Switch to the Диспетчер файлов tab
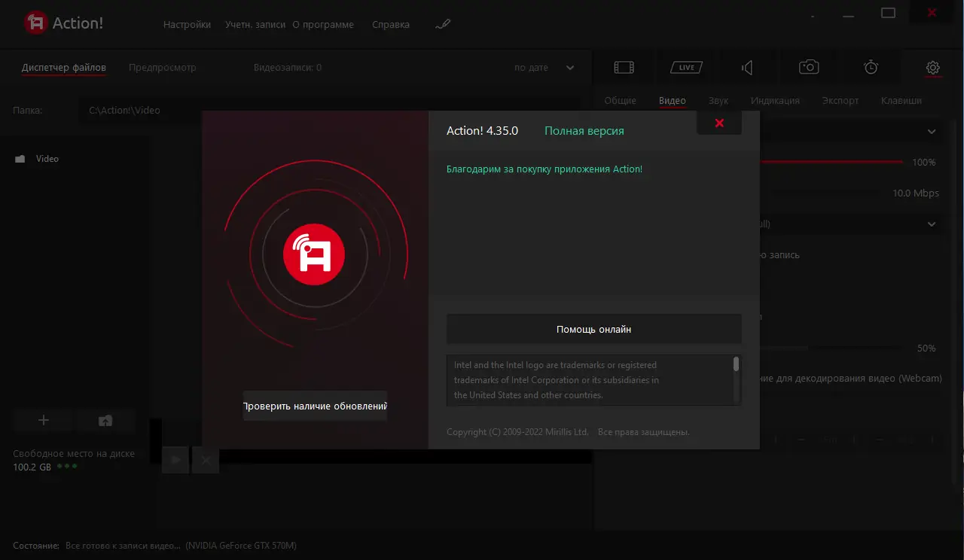Screen dimensions: 964x560 64,68
